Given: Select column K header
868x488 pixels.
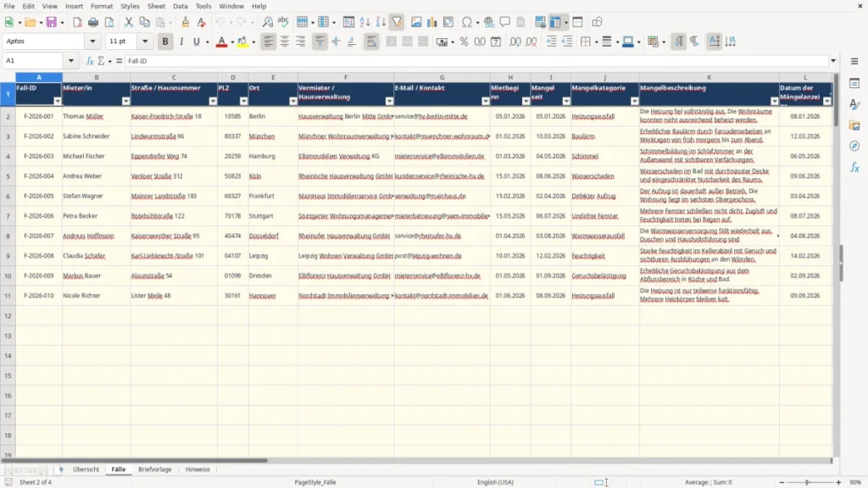Looking at the screenshot, I should click(709, 77).
